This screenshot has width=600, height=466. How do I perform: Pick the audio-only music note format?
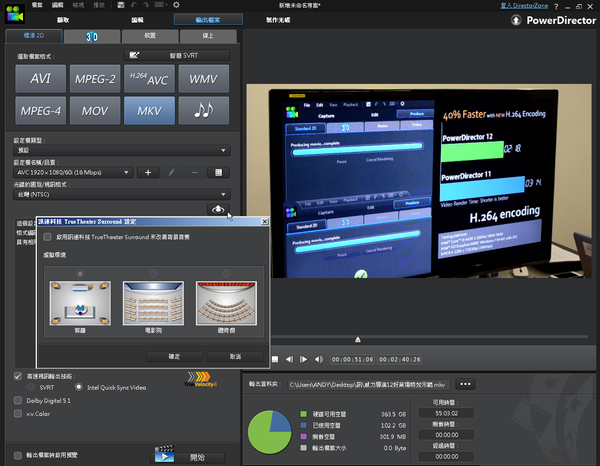(204, 110)
